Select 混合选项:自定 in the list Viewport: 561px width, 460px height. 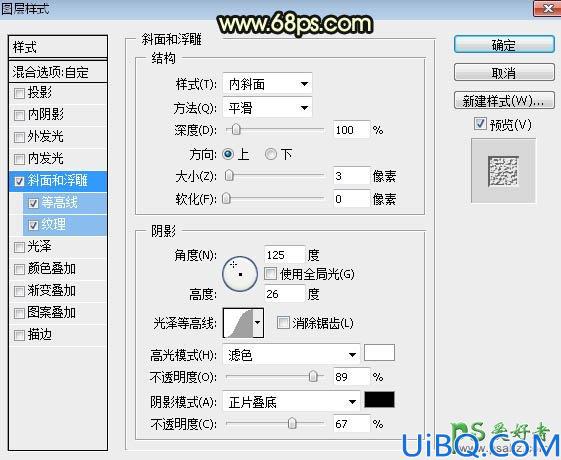[58, 72]
